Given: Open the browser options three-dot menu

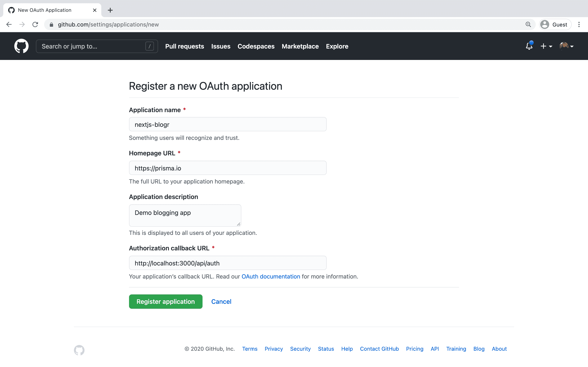Looking at the screenshot, I should pos(579,24).
